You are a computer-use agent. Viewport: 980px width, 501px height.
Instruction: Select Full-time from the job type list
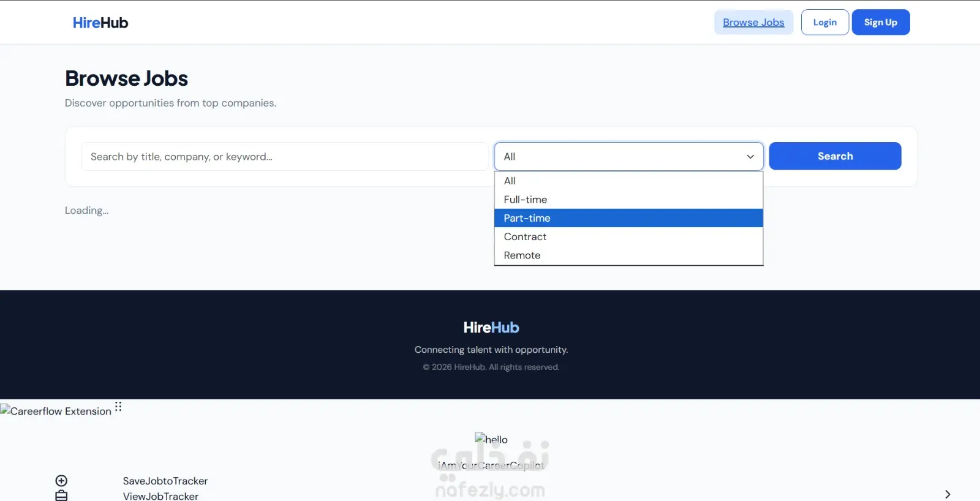[629, 200]
